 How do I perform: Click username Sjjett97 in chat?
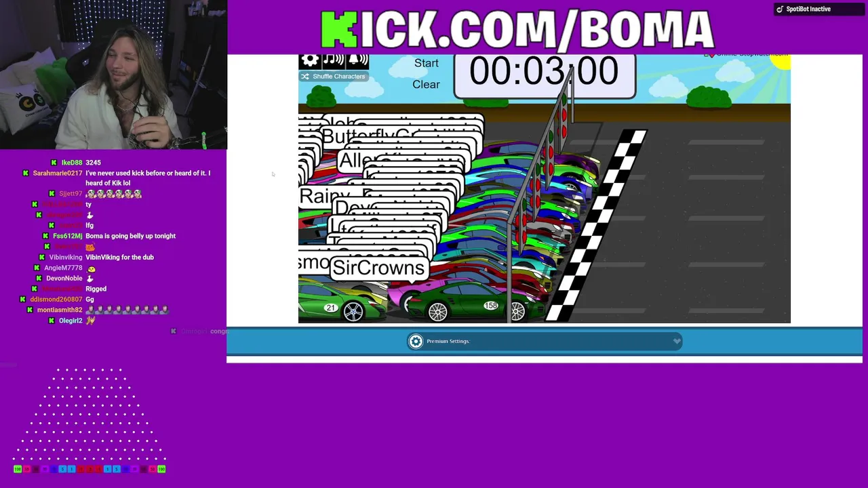pos(71,194)
